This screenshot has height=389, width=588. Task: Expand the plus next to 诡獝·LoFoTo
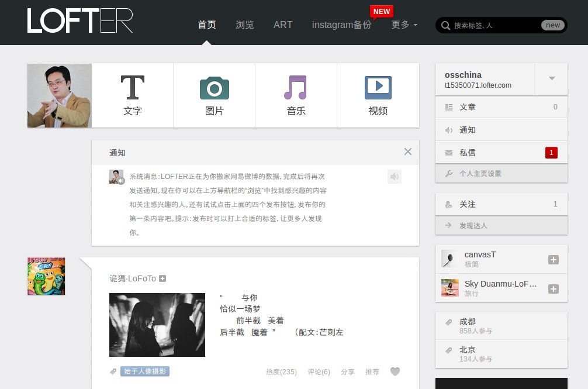pos(163,278)
